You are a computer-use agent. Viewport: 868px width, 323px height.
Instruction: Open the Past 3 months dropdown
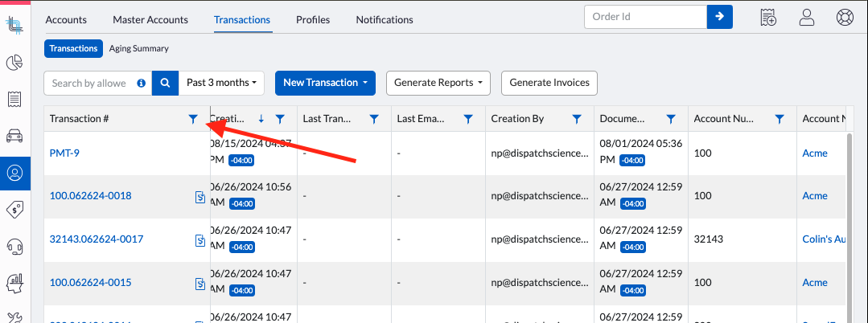[x=221, y=83]
